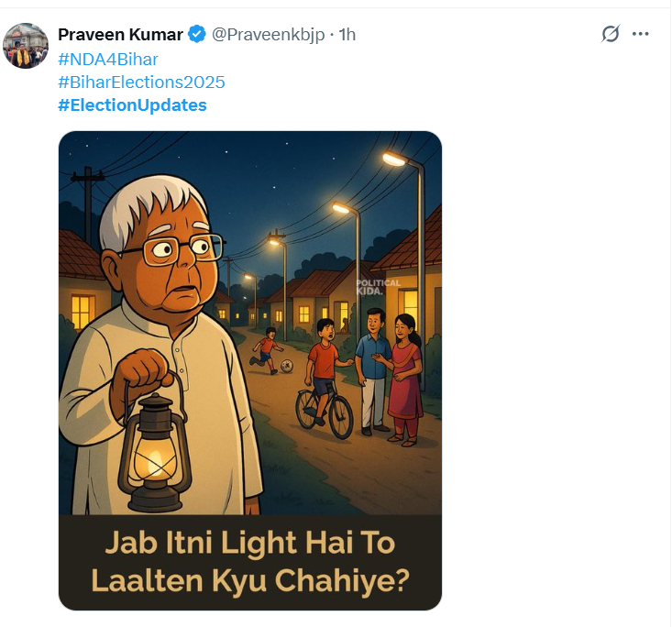Open the @Praveenkbjp handle link
This screenshot has height=627, width=672.
point(270,35)
